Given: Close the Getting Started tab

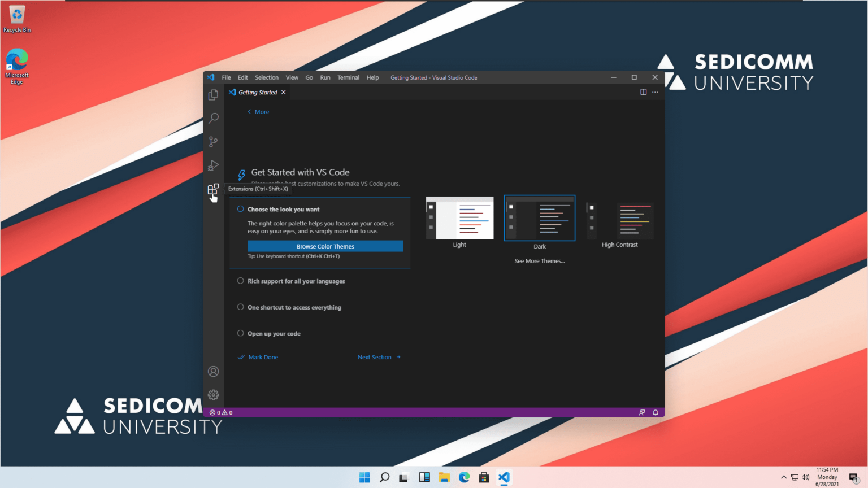Looking at the screenshot, I should (284, 92).
